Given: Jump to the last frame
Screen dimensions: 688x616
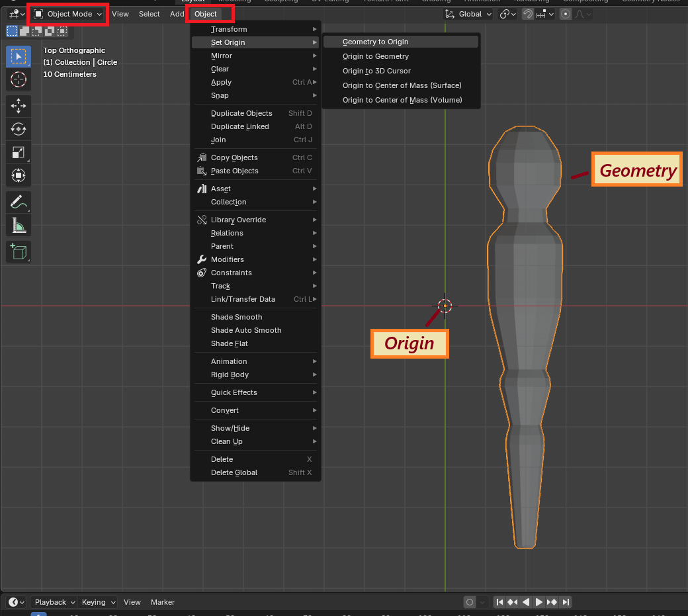Looking at the screenshot, I should [x=566, y=602].
